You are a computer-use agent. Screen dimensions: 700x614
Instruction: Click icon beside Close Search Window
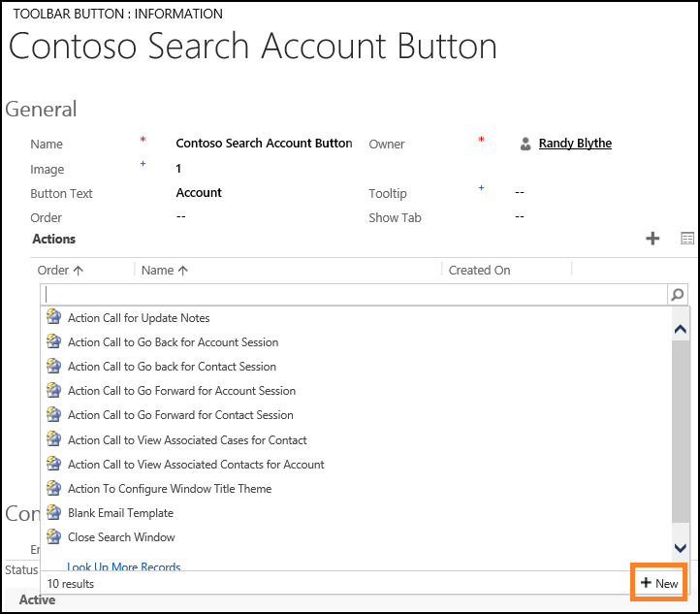pos(54,537)
